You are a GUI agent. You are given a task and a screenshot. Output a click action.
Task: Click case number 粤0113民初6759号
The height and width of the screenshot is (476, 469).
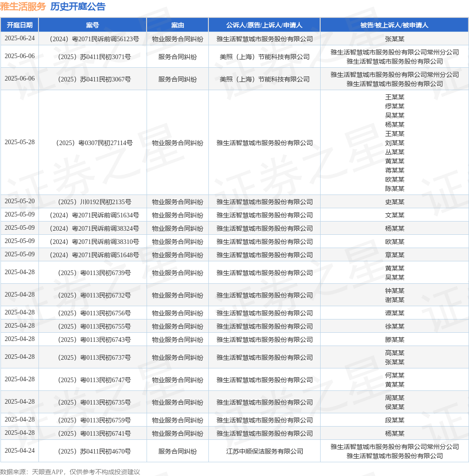(94, 420)
